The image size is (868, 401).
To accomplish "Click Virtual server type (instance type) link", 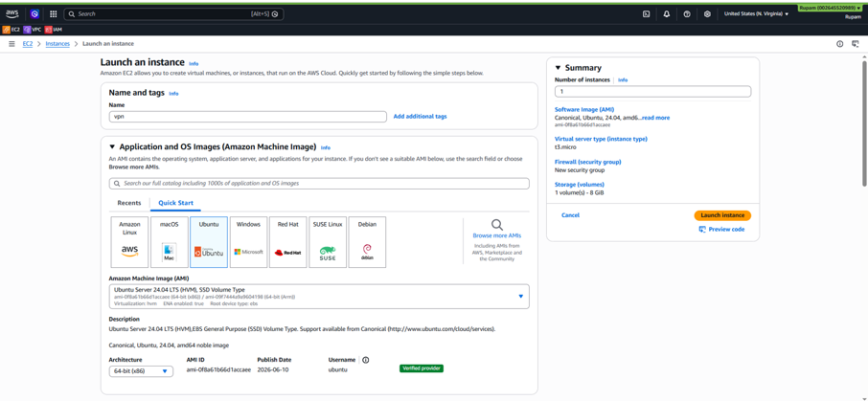I will pos(601,139).
